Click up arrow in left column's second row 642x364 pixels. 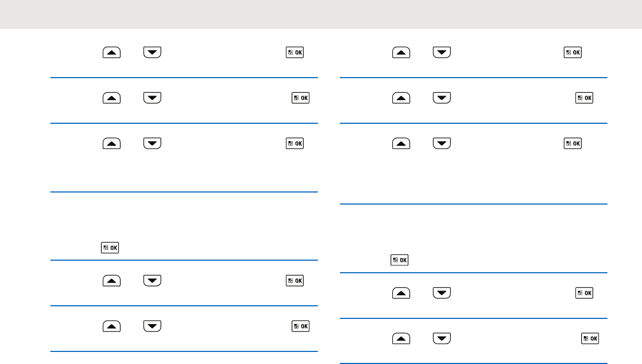(x=112, y=98)
